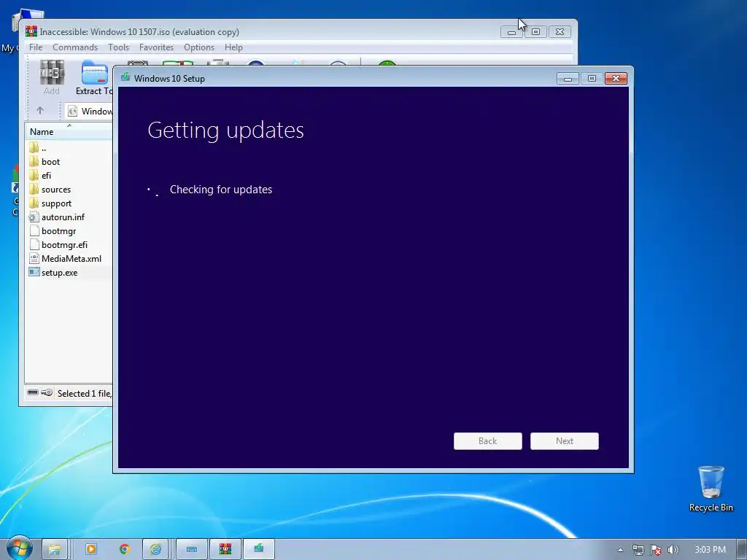Select the efi folder
Screen dimensions: 747x560
[40, 176]
